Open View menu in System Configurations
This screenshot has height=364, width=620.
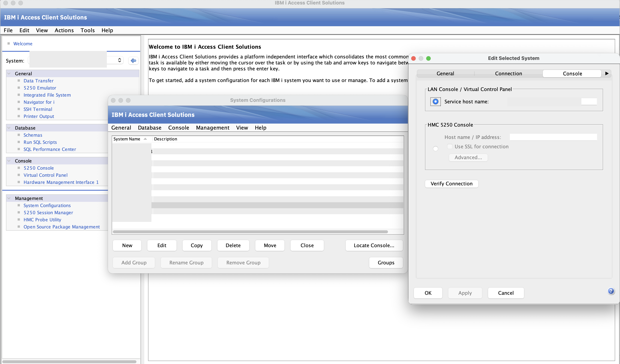[242, 128]
